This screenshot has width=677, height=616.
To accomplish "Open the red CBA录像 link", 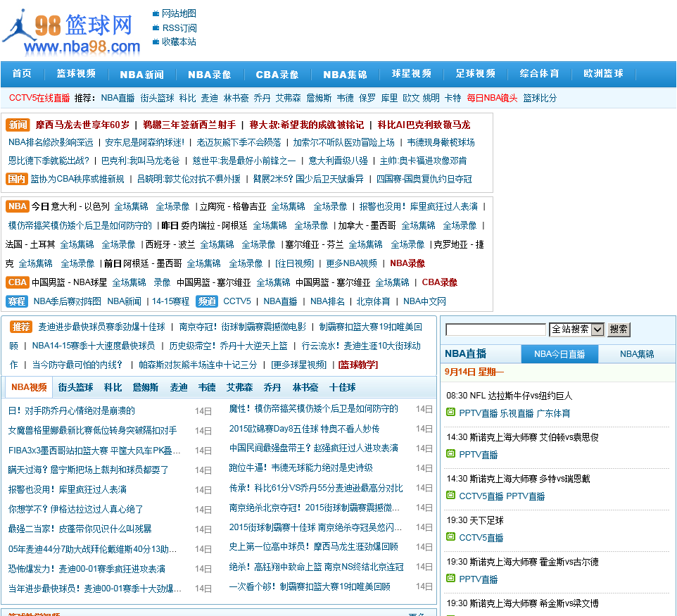I will [x=440, y=282].
